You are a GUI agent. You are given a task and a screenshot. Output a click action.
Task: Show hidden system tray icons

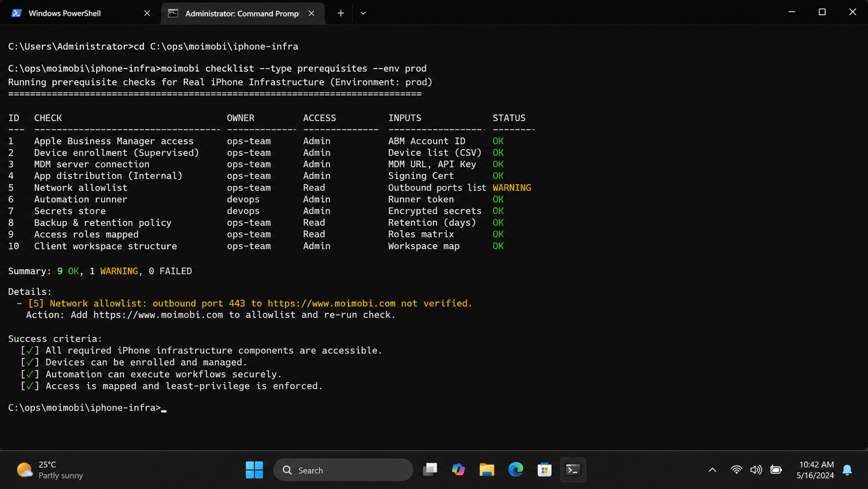pyautogui.click(x=712, y=470)
